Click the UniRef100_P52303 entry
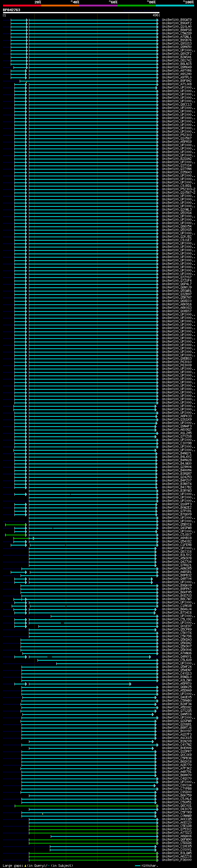This screenshot has width=197, height=868. pyautogui.click(x=176, y=135)
